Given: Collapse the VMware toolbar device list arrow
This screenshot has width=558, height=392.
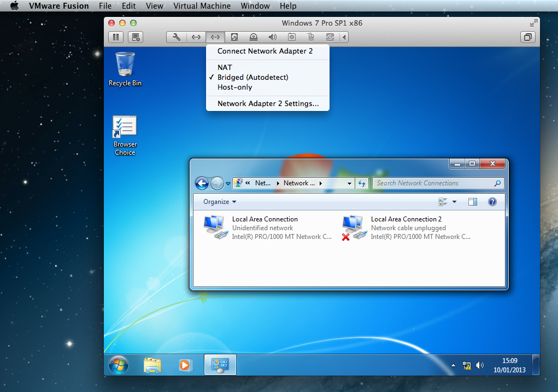Looking at the screenshot, I should pos(344,37).
